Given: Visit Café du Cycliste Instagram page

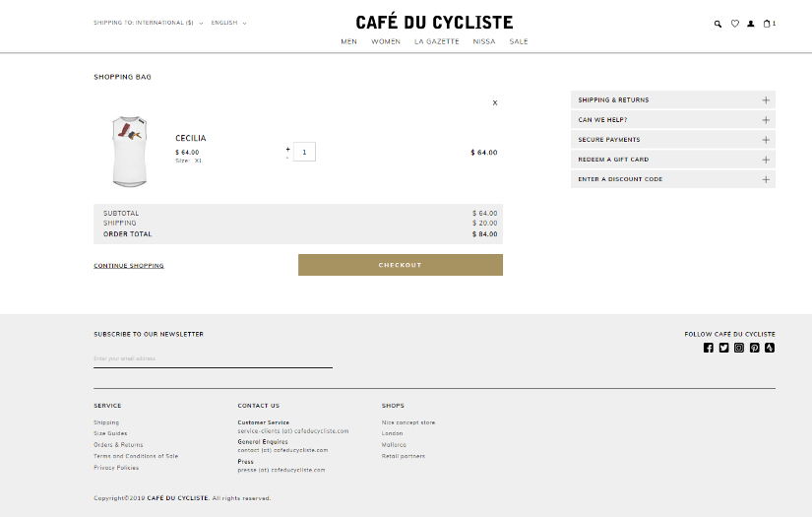Looking at the screenshot, I should click(739, 348).
